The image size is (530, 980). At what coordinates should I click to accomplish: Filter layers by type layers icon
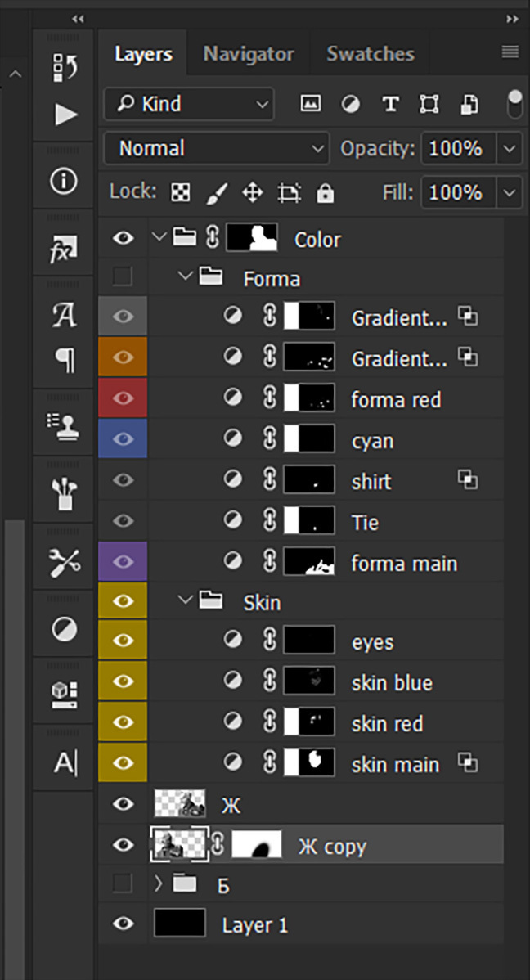[x=390, y=104]
